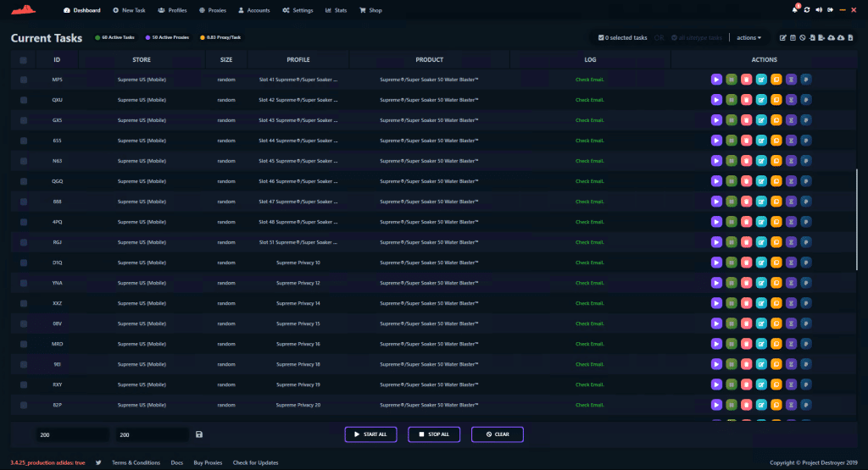
Task: Click the save disk icon beside the delay fields
Action: tap(199, 434)
